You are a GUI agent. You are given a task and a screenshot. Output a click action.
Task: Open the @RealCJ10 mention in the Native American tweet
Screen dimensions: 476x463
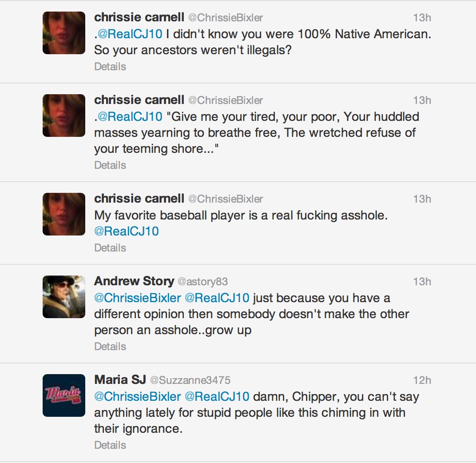click(130, 34)
